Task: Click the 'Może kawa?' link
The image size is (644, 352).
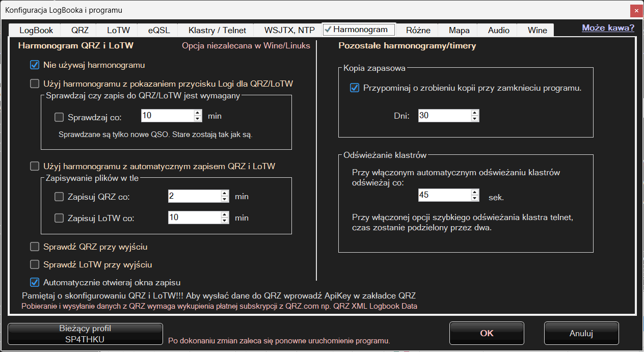Action: tap(608, 28)
